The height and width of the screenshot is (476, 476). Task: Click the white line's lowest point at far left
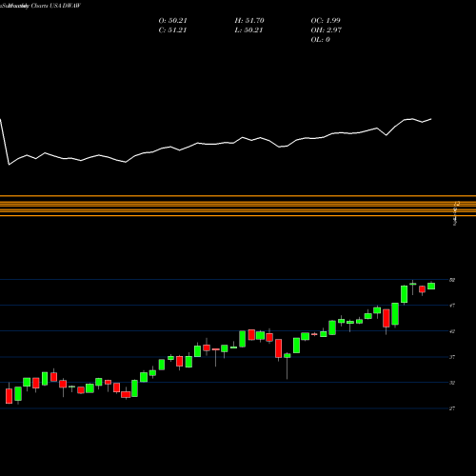pos(9,165)
